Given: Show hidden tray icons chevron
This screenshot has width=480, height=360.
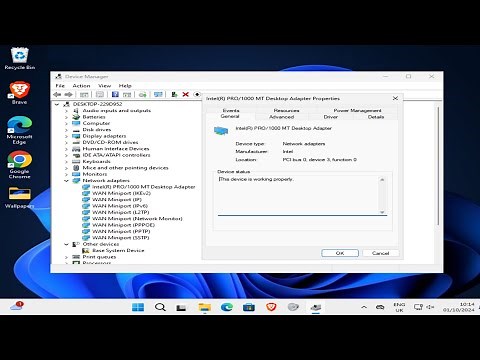Looking at the screenshot, I should [364, 307].
